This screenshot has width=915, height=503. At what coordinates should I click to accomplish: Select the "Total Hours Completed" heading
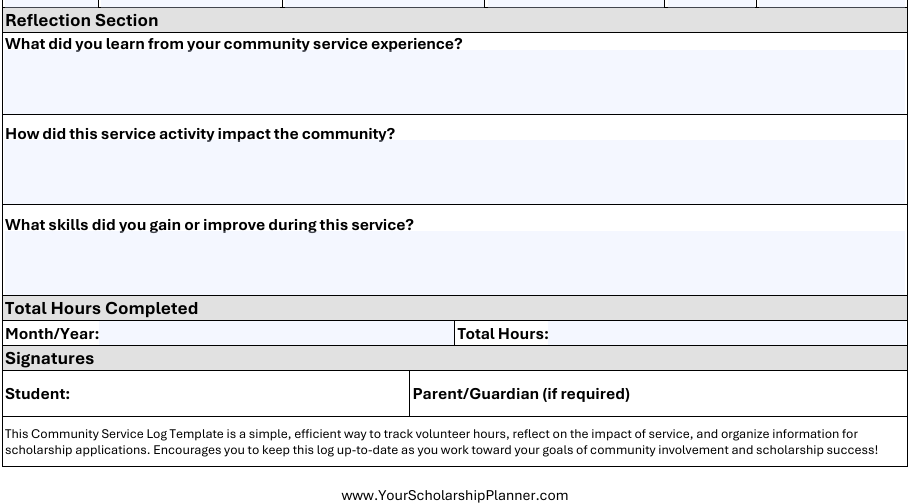pos(102,308)
